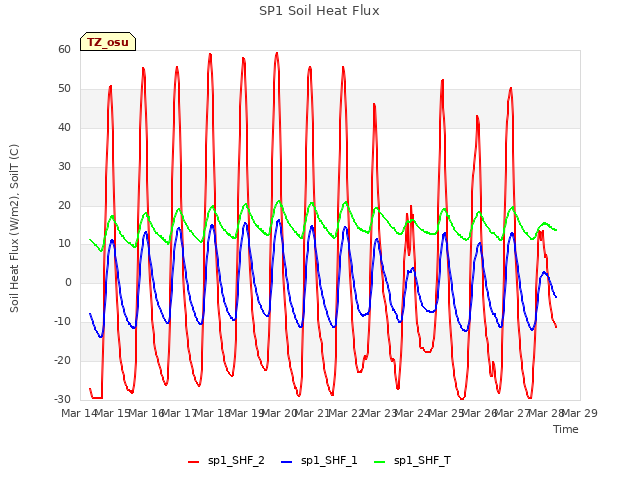
Task: Click the red trough near Mar 25
Action: point(462,398)
